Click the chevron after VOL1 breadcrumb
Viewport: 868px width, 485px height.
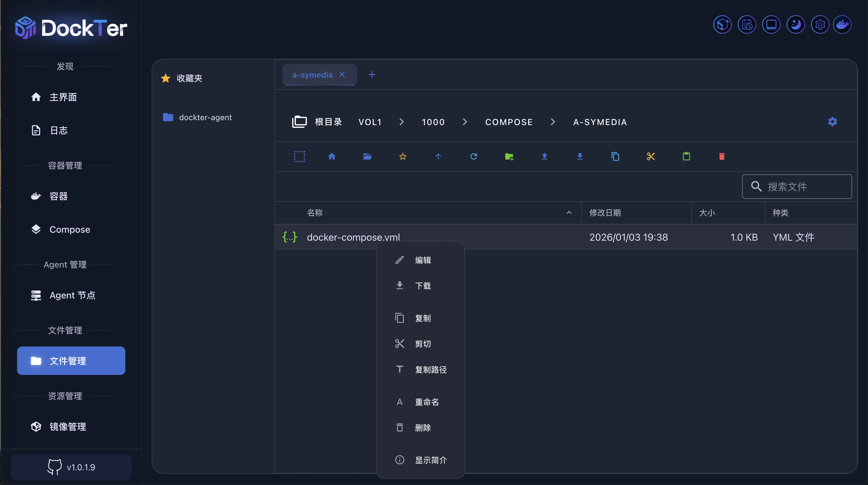tap(401, 122)
